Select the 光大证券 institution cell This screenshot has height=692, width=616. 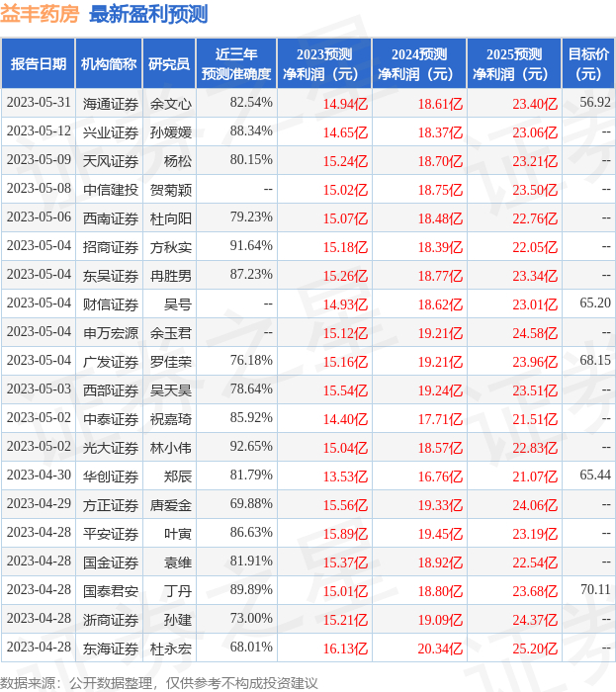tap(111, 448)
